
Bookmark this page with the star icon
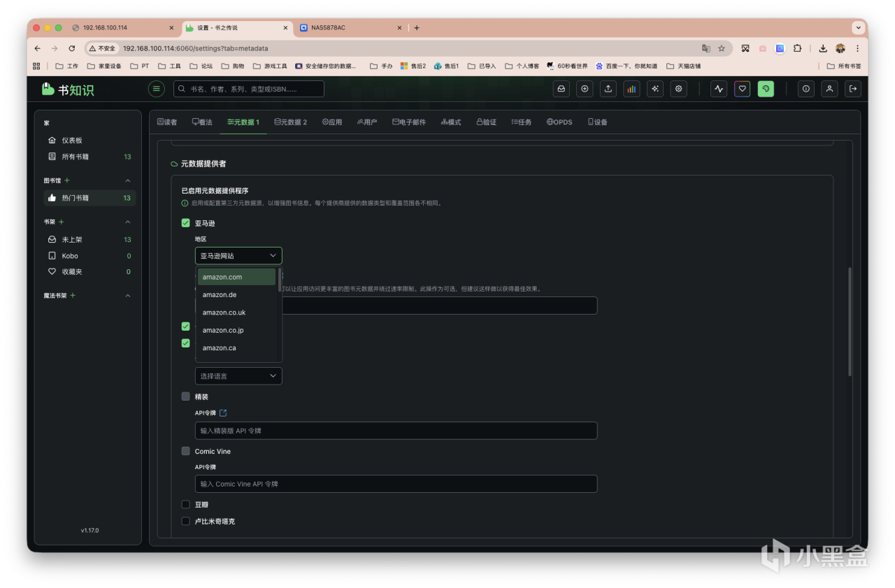[722, 48]
